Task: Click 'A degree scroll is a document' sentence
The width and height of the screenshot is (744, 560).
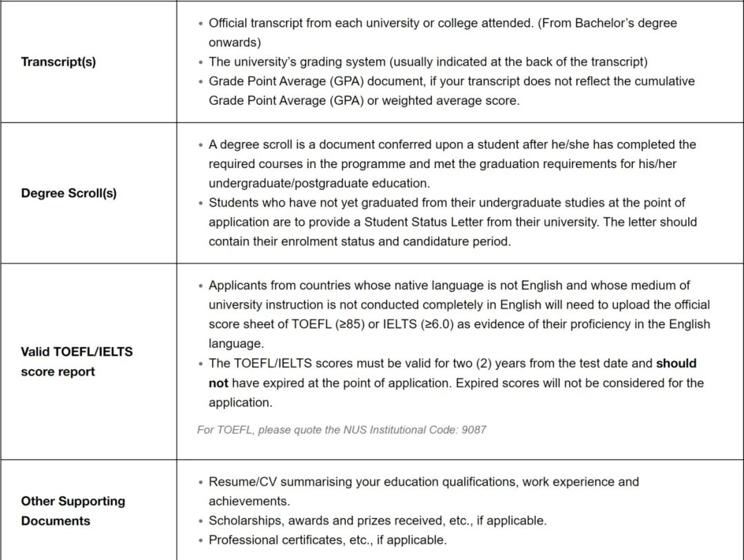Action: point(452,164)
